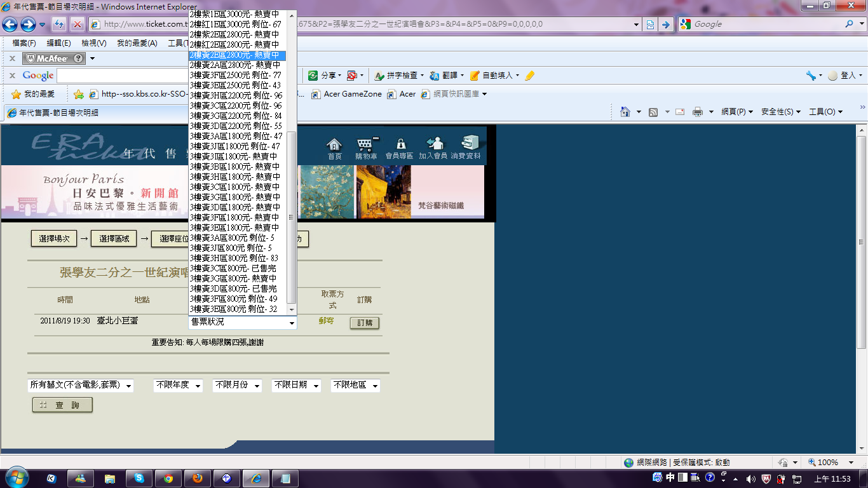Open Google toolbar 翻譯 translate button
The width and height of the screenshot is (868, 488).
point(447,76)
